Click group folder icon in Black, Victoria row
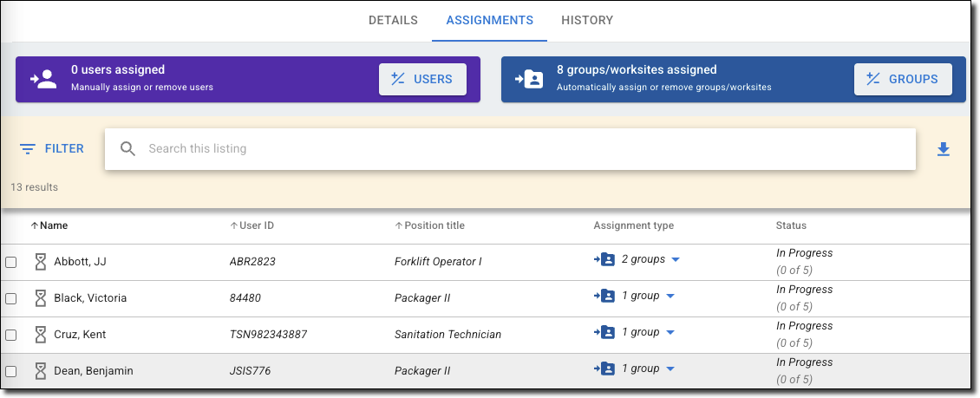 pyautogui.click(x=605, y=296)
